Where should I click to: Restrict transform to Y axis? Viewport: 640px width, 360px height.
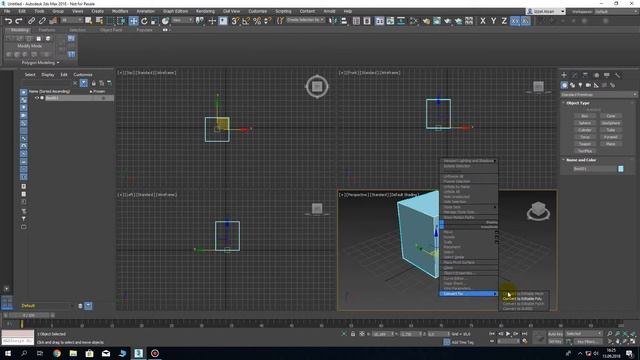pos(493,21)
